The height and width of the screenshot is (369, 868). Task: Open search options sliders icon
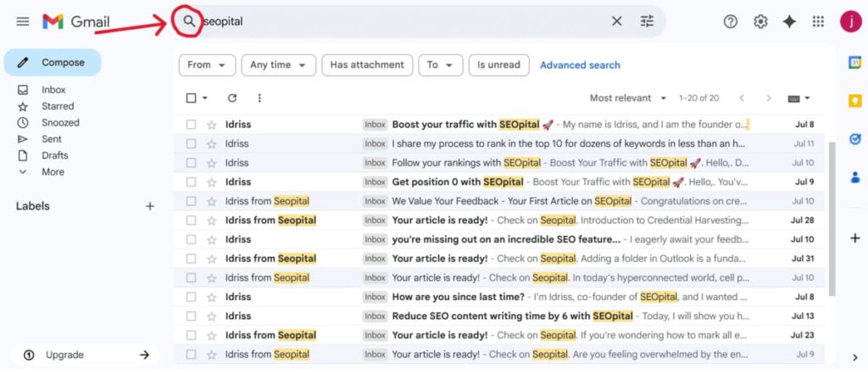click(x=647, y=21)
